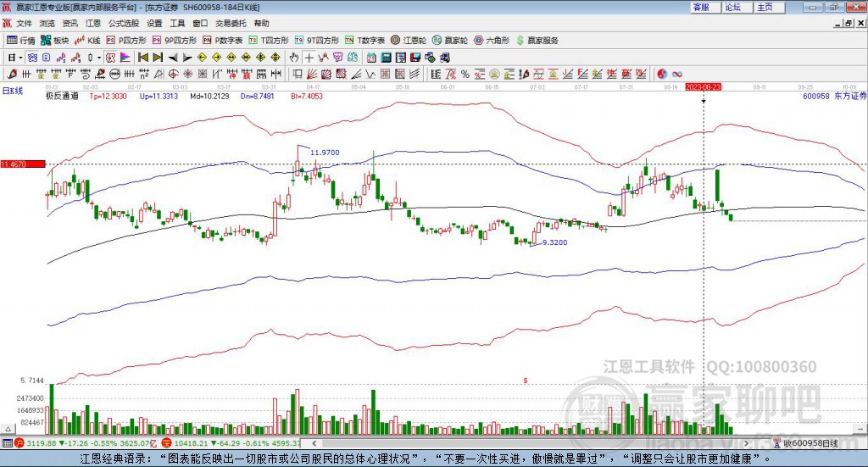This screenshot has height=467, width=868.
Task: Click the 板块 sector icon button
Action: click(x=55, y=40)
